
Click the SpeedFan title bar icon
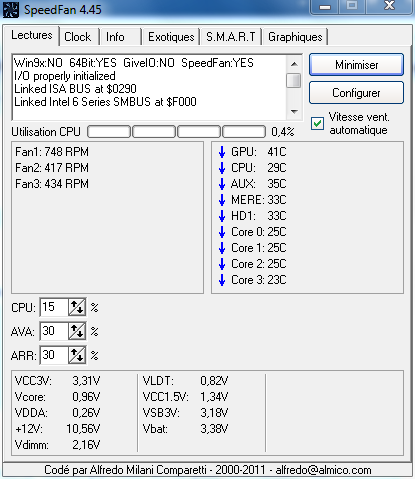click(x=11, y=9)
